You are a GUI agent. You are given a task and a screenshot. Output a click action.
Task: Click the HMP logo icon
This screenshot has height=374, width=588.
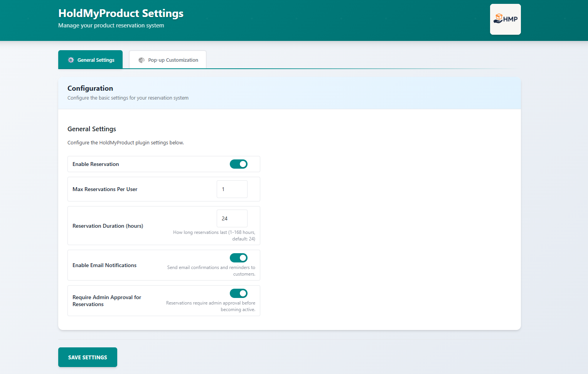click(505, 19)
